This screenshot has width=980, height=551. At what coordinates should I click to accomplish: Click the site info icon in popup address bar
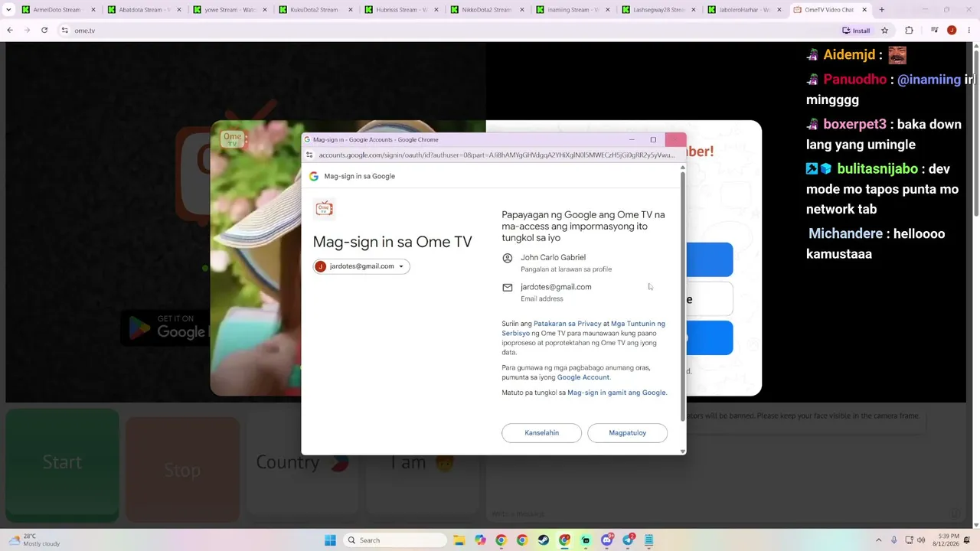coord(309,155)
